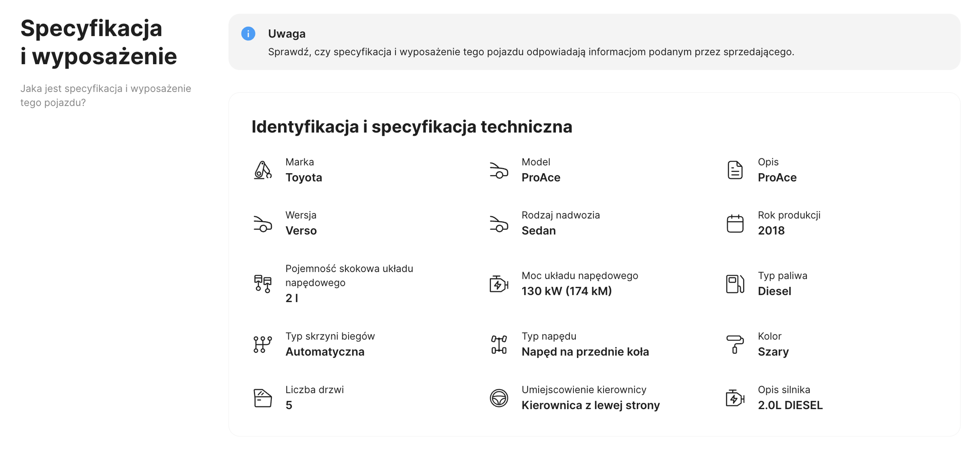
Task: Click the gear shifter icon for Typ skrzyni biegów
Action: (x=263, y=344)
